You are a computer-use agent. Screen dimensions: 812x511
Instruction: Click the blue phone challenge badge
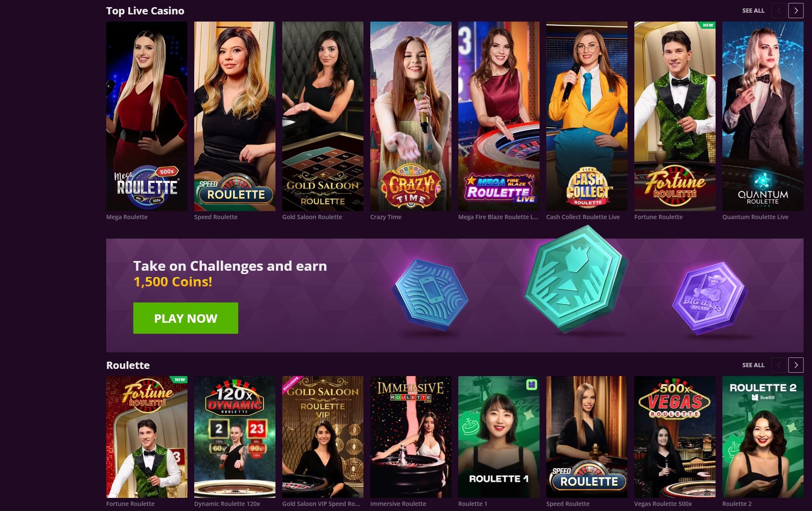click(431, 294)
